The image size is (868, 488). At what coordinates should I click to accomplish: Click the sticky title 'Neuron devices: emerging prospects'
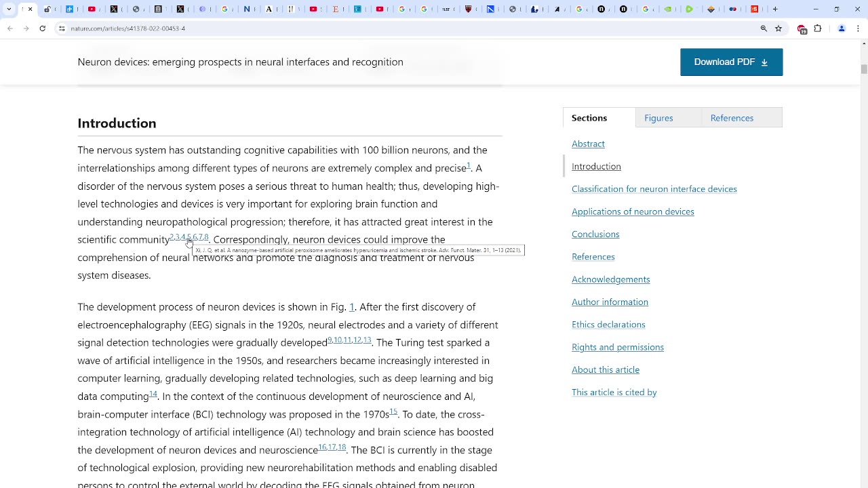(240, 62)
